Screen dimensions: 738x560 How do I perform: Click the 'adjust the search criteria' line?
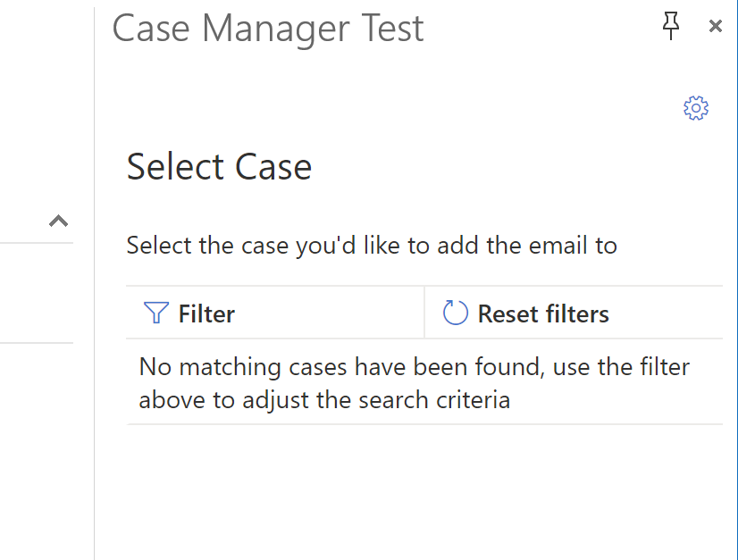[x=324, y=400]
